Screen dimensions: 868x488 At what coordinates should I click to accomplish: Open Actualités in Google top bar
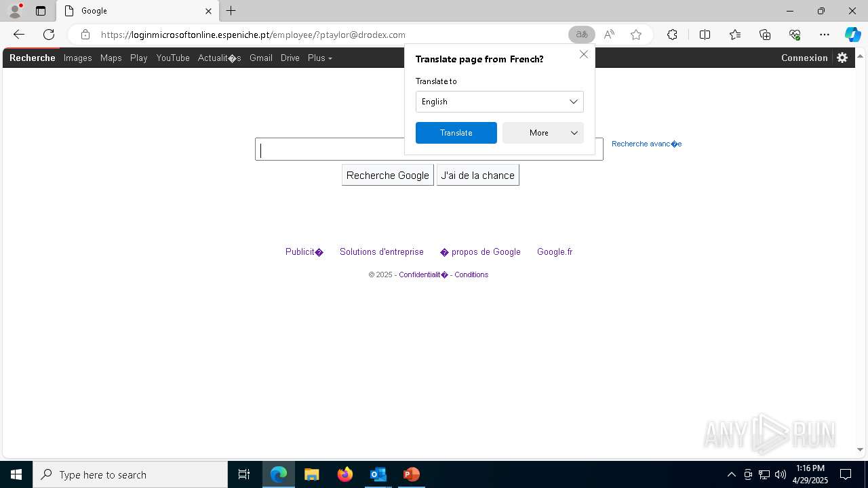(219, 58)
